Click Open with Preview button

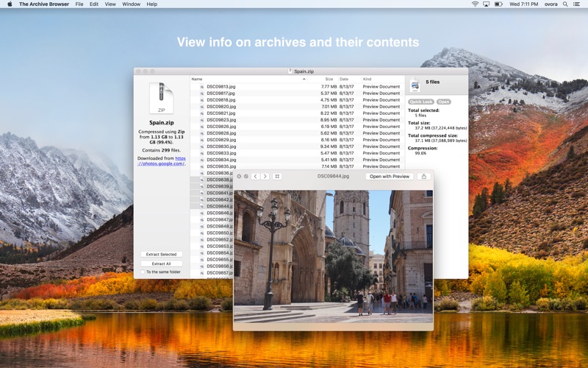[389, 177]
